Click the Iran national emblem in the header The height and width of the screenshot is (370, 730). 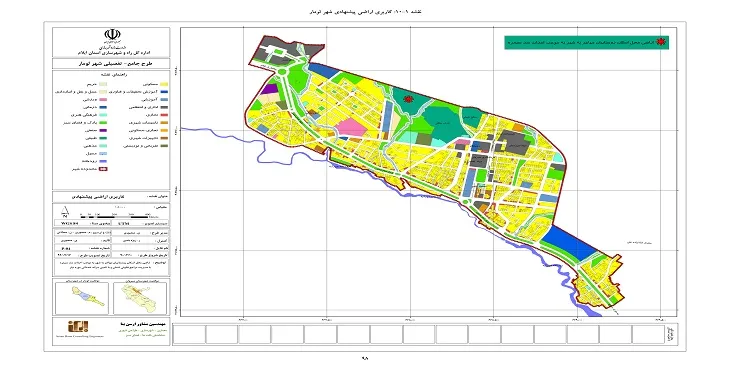[112, 35]
